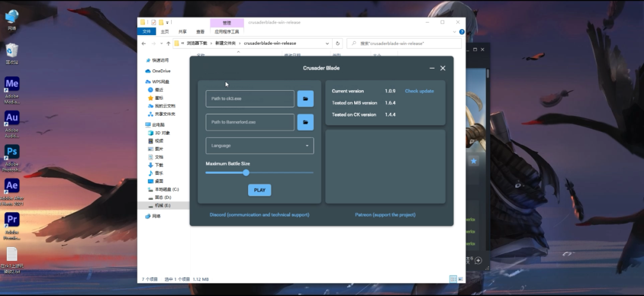Viewport: 644px width, 296px height.
Task: Click the 管理 contextual tab header
Action: pyautogui.click(x=227, y=23)
